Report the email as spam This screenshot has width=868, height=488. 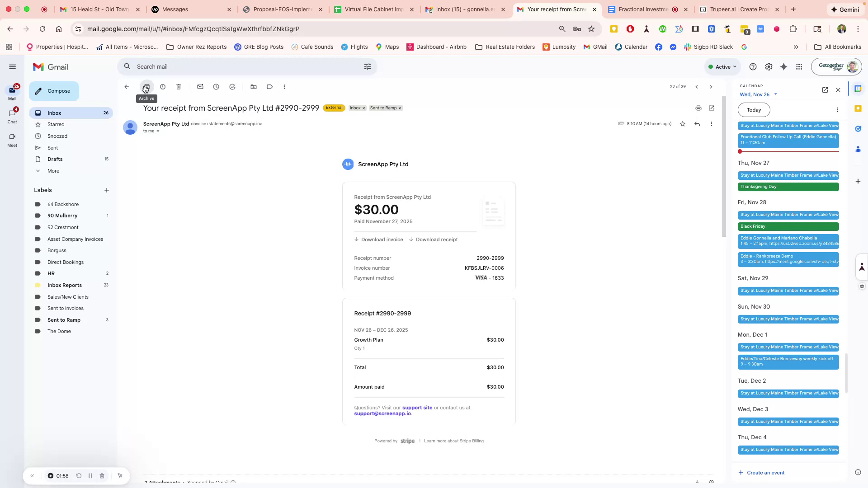(x=163, y=87)
